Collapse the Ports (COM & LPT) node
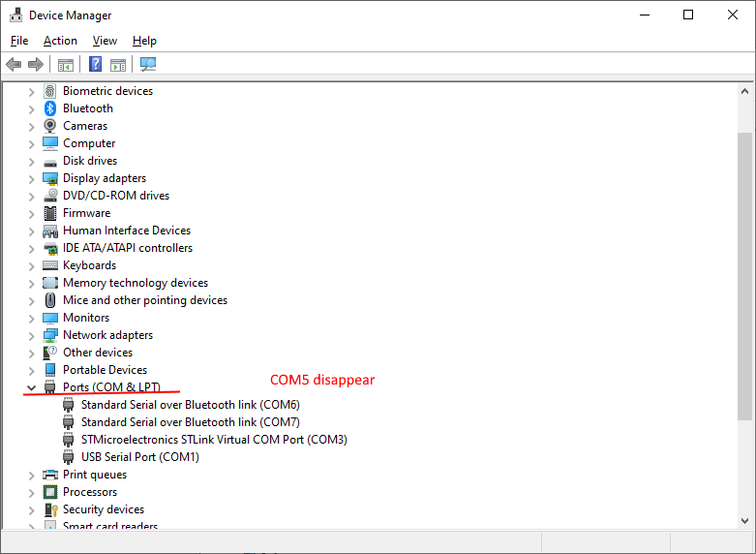This screenshot has height=554, width=756. tap(31, 387)
